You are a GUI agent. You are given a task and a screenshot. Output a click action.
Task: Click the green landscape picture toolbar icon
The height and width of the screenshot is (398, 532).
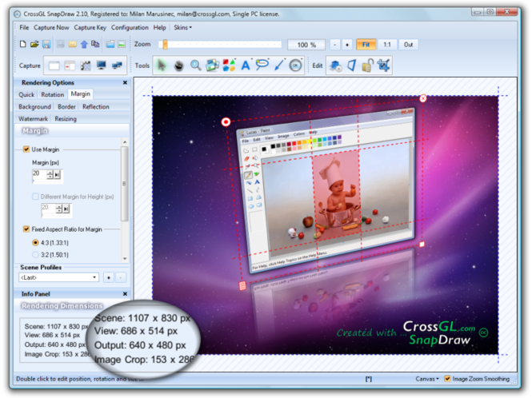click(122, 44)
